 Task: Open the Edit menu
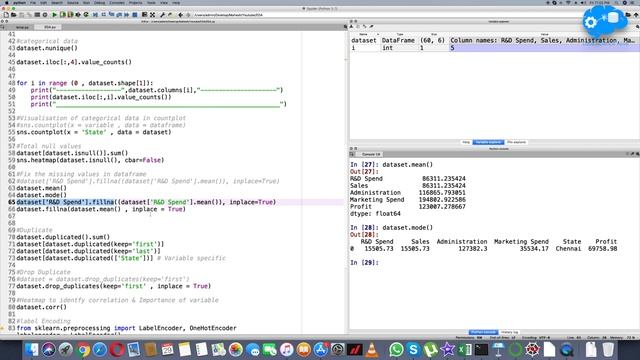tap(43, 3)
